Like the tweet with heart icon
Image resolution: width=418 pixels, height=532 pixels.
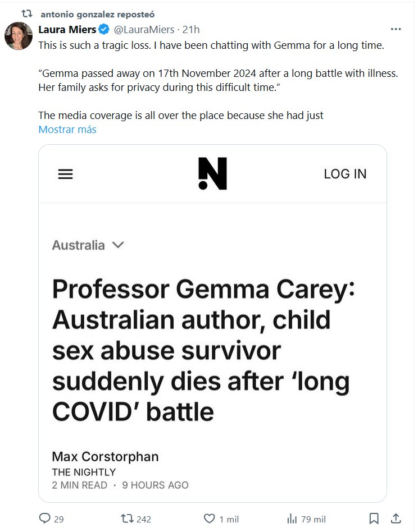(209, 519)
